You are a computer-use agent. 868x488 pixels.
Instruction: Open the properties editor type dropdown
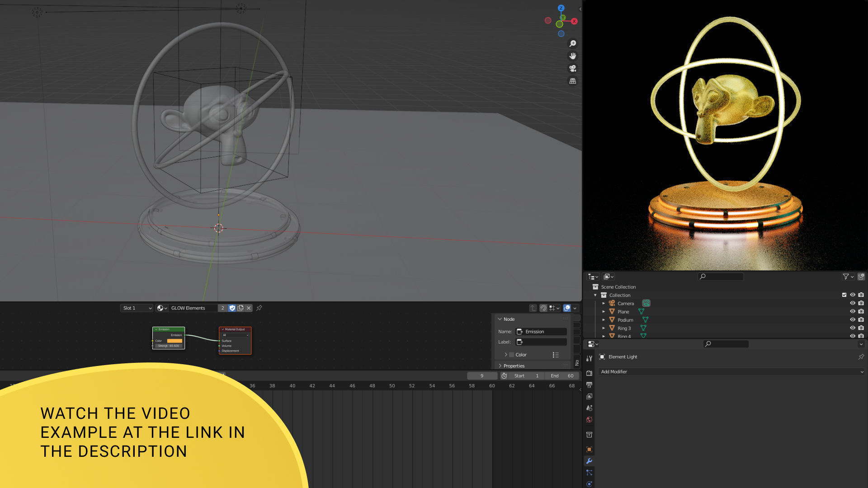pos(593,344)
